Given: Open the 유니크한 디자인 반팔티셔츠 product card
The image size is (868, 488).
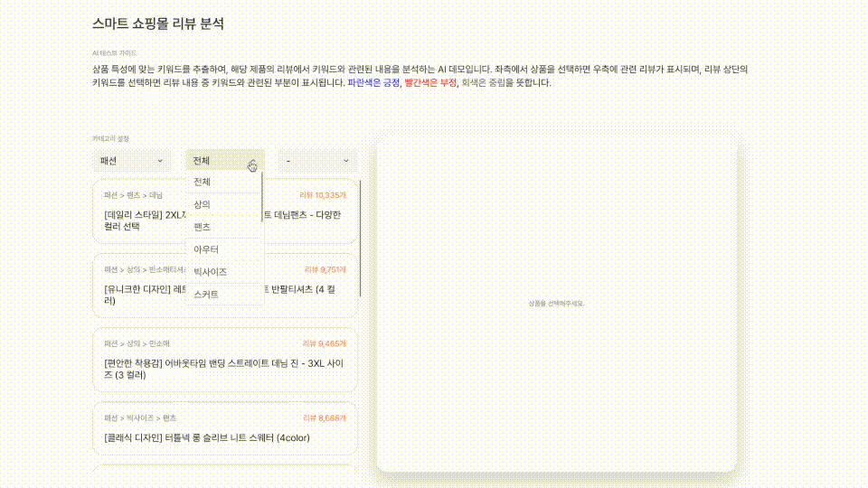Looking at the screenshot, I should point(225,286).
